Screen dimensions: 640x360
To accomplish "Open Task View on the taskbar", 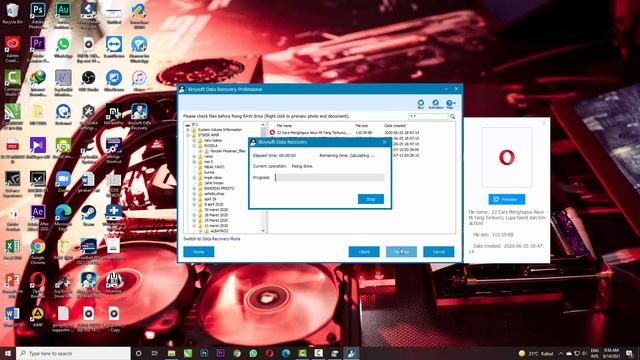I will coord(155,353).
